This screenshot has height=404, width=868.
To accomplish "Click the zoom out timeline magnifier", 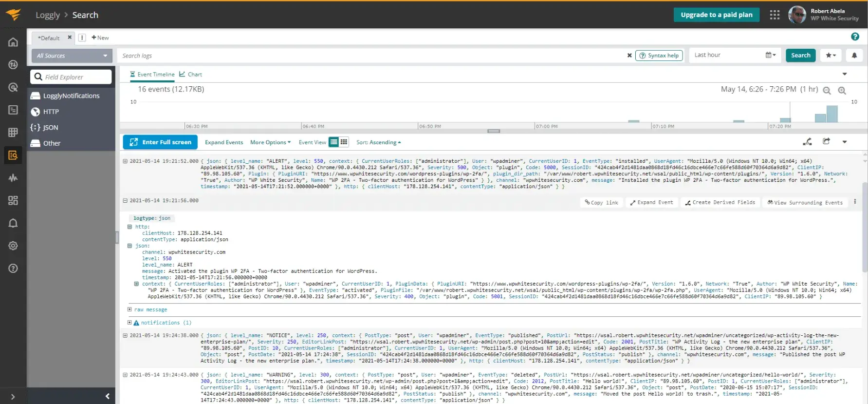I will [827, 90].
